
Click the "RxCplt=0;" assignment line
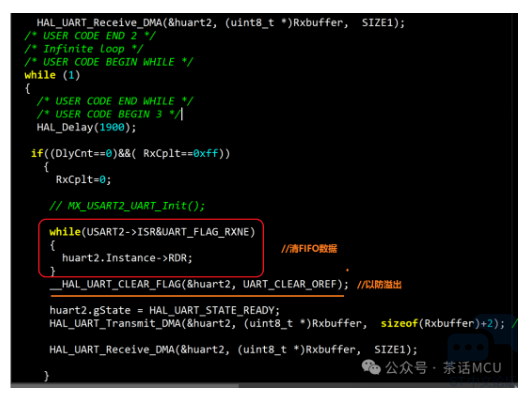(83, 180)
